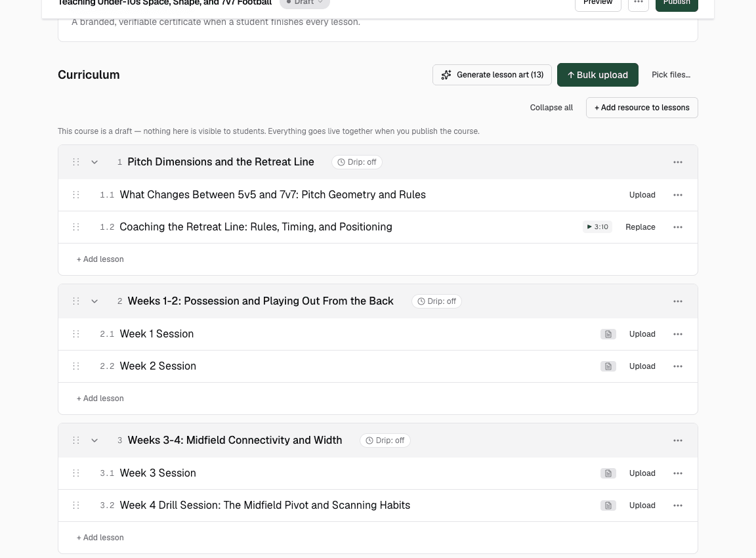Replace video for Coaching the Retreat Line
The height and width of the screenshot is (558, 756).
pyautogui.click(x=640, y=227)
